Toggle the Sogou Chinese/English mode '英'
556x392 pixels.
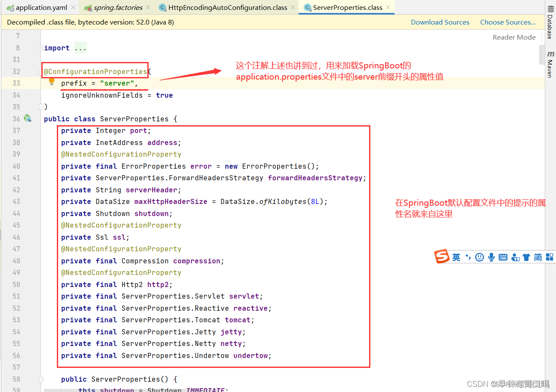pyautogui.click(x=457, y=257)
